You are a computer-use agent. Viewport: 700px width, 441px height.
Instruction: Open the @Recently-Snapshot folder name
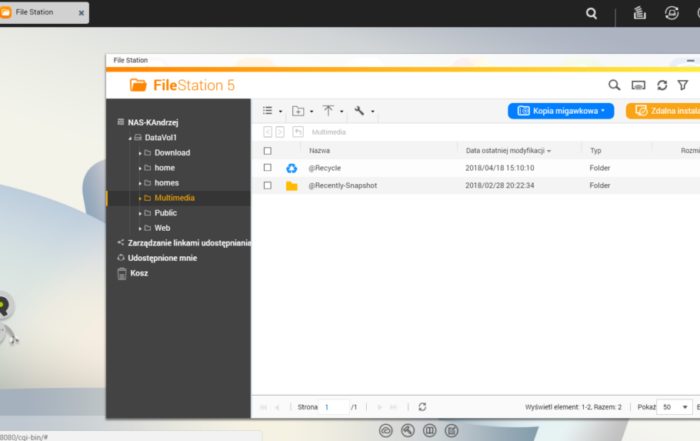point(342,185)
